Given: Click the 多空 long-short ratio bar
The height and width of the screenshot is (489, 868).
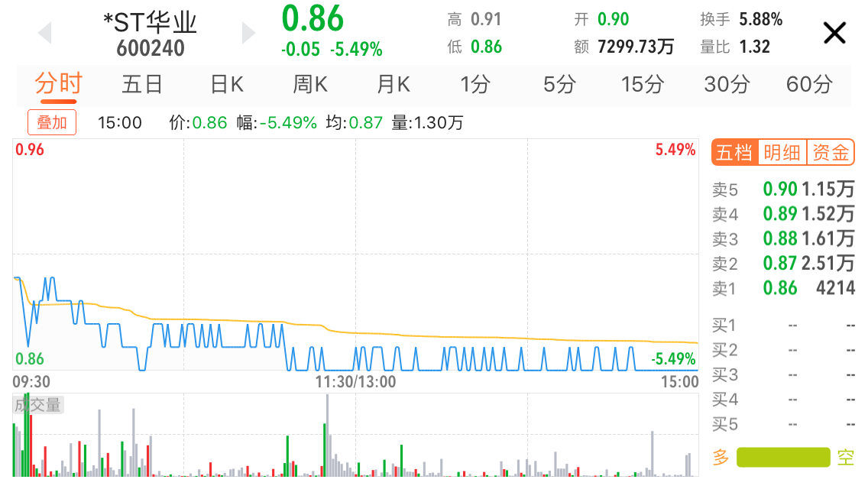Looking at the screenshot, I should pos(783,458).
